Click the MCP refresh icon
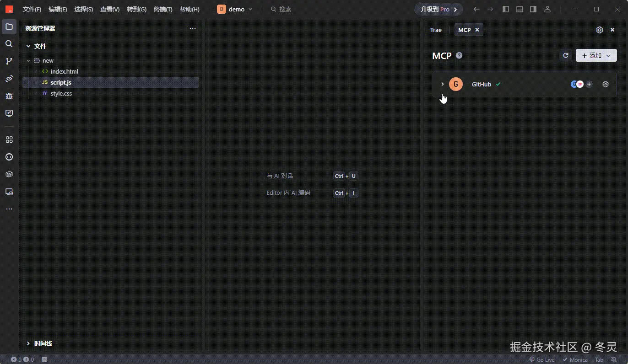The image size is (628, 364). tap(566, 55)
